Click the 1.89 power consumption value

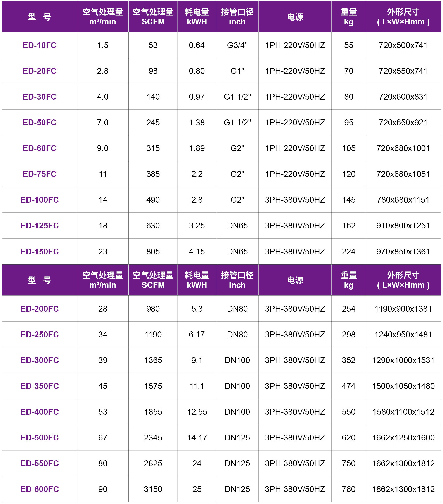pyautogui.click(x=197, y=148)
